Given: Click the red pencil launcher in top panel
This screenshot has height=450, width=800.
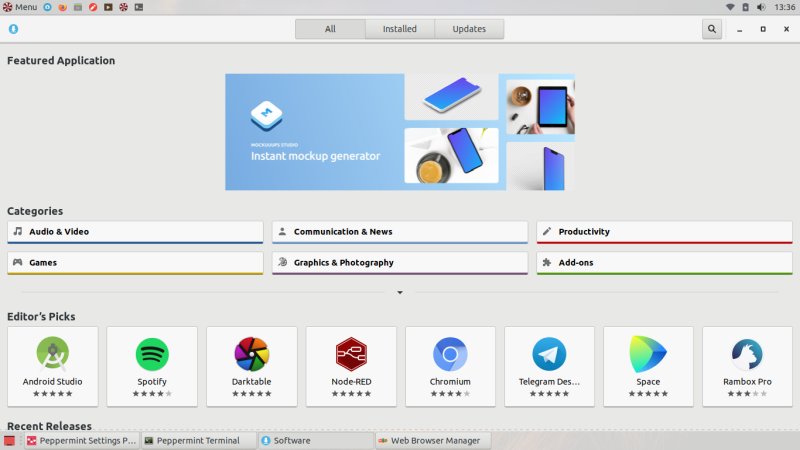Looking at the screenshot, I should point(93,7).
